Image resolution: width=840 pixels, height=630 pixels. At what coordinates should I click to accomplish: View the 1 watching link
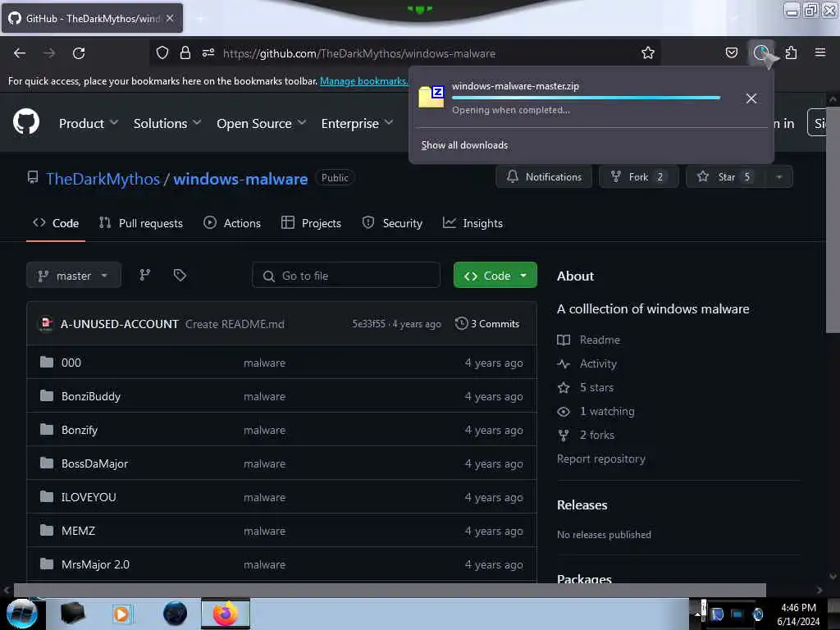(x=596, y=411)
